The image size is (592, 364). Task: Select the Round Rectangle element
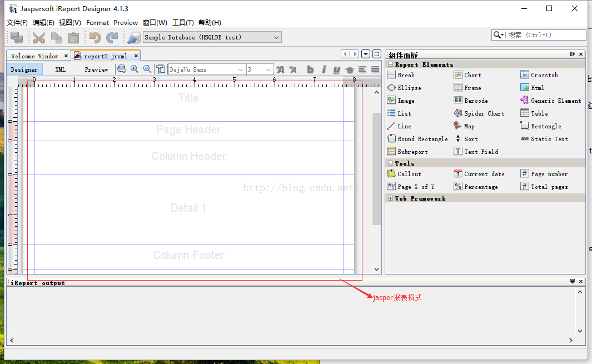coord(417,139)
